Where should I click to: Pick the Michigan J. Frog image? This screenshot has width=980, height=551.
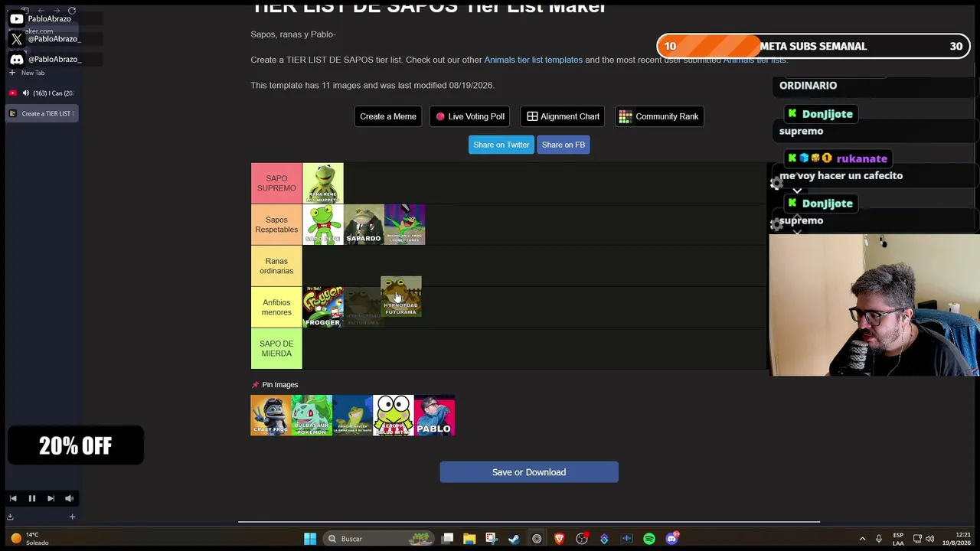tap(405, 224)
